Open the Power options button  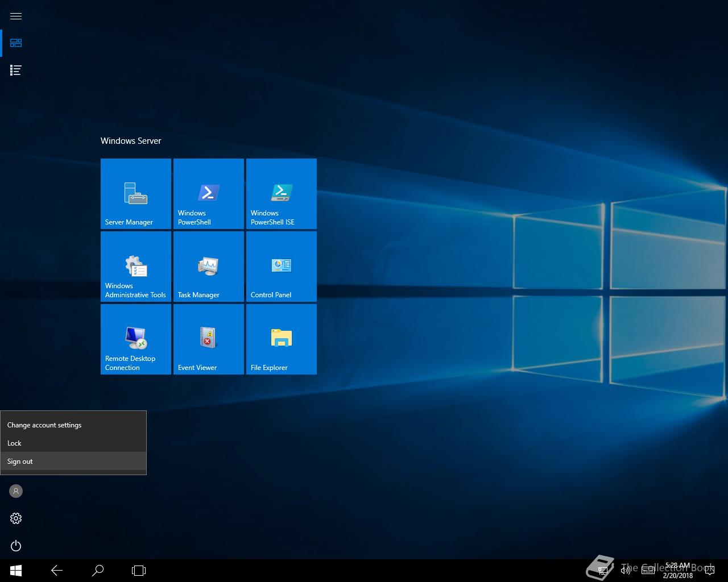coord(16,546)
